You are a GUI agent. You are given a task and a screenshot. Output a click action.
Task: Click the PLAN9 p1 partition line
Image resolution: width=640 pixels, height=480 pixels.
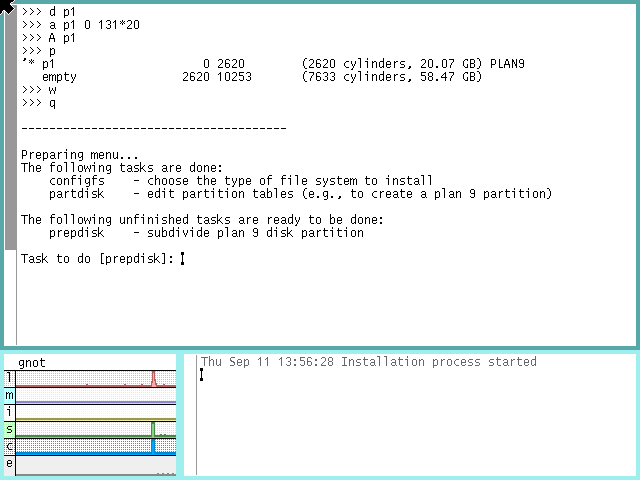(272, 63)
